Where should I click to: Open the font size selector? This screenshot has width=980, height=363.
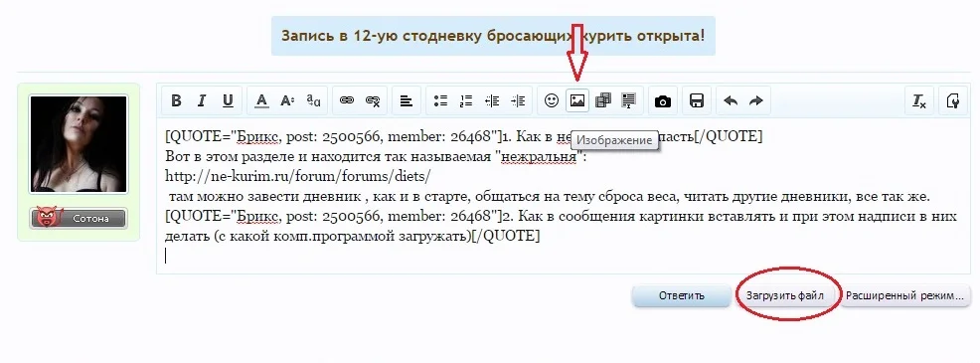[x=287, y=100]
